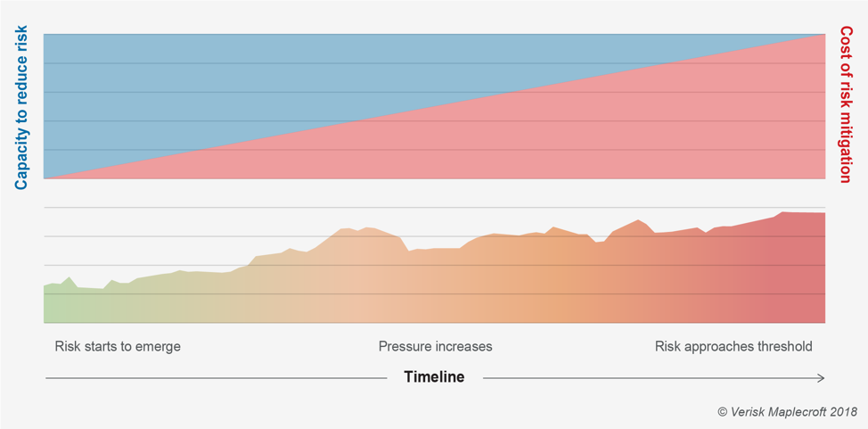Click the bold "Timeline" title
Viewport: 868px width, 429px height.
[x=434, y=377]
